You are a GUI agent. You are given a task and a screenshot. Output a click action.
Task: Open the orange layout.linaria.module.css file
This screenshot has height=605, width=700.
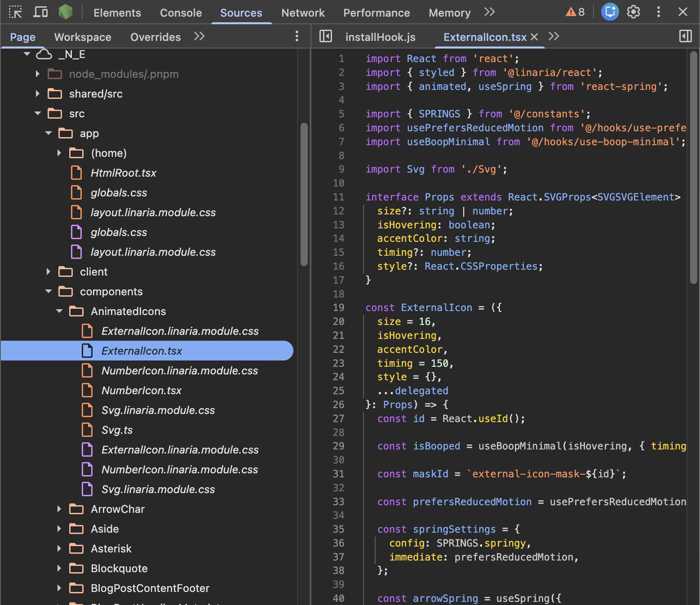pos(153,213)
